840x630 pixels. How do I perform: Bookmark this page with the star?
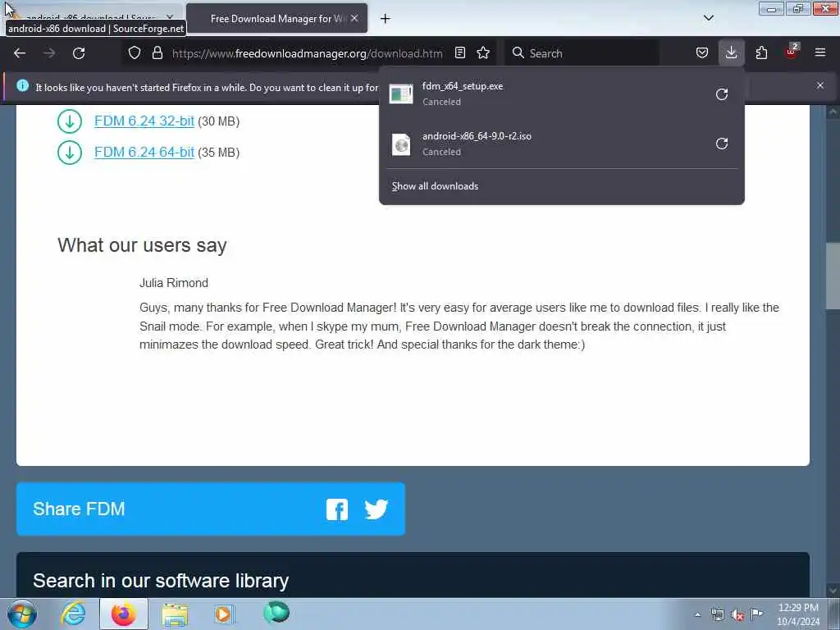[483, 53]
